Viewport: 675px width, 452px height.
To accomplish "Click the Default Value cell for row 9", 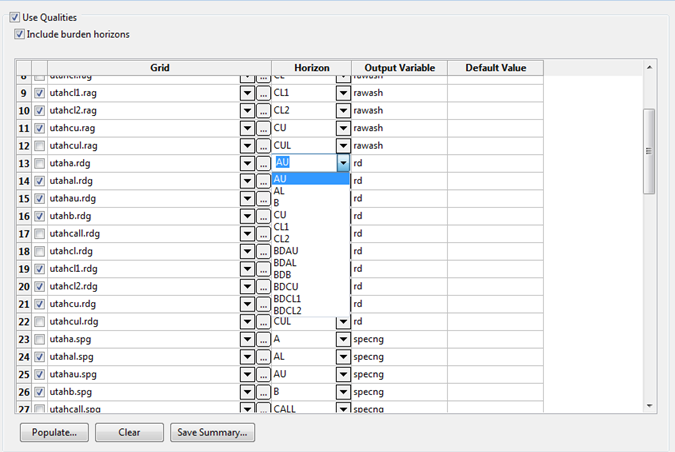I will coord(494,93).
